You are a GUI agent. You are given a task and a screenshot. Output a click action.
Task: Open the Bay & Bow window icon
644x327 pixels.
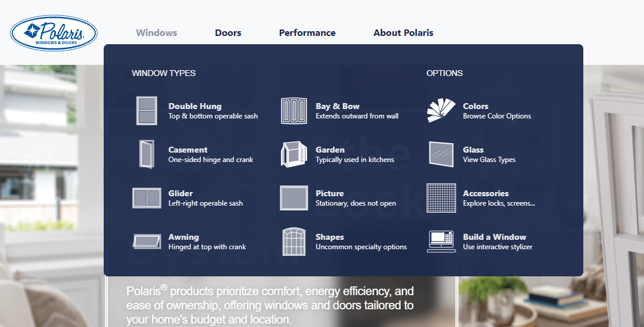pos(294,111)
